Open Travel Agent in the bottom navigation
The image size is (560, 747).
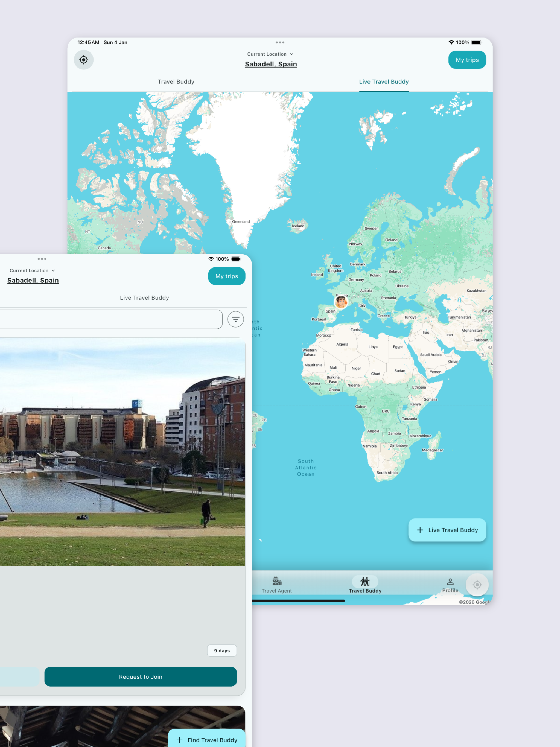click(x=277, y=585)
